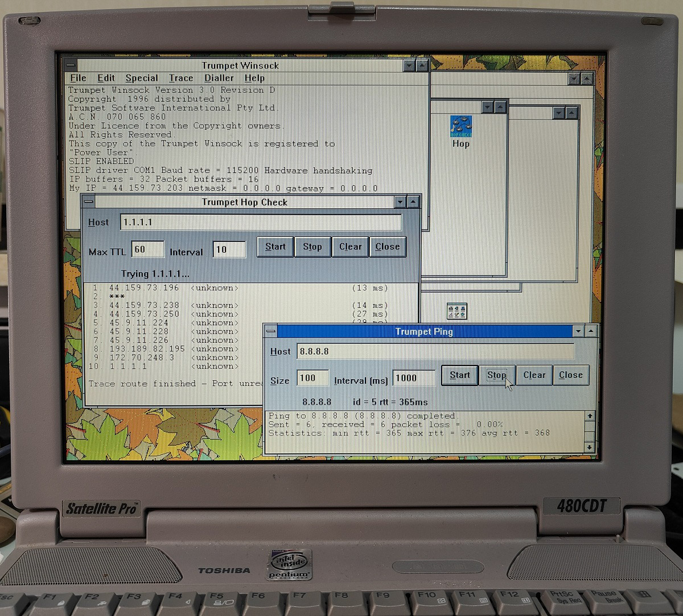The width and height of the screenshot is (683, 616).
Task: Open Dialler menu in Trumpet Winsock
Action: (x=219, y=78)
